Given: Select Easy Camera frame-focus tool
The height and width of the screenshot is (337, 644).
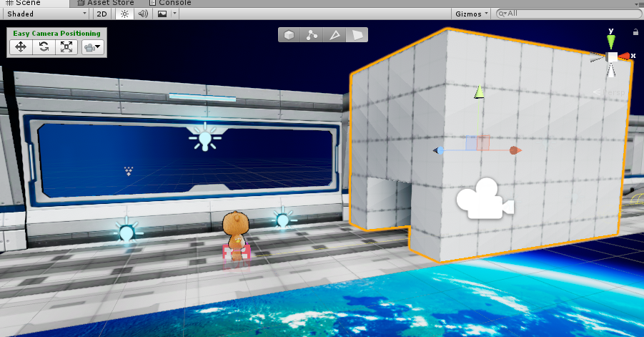Looking at the screenshot, I should [x=66, y=47].
